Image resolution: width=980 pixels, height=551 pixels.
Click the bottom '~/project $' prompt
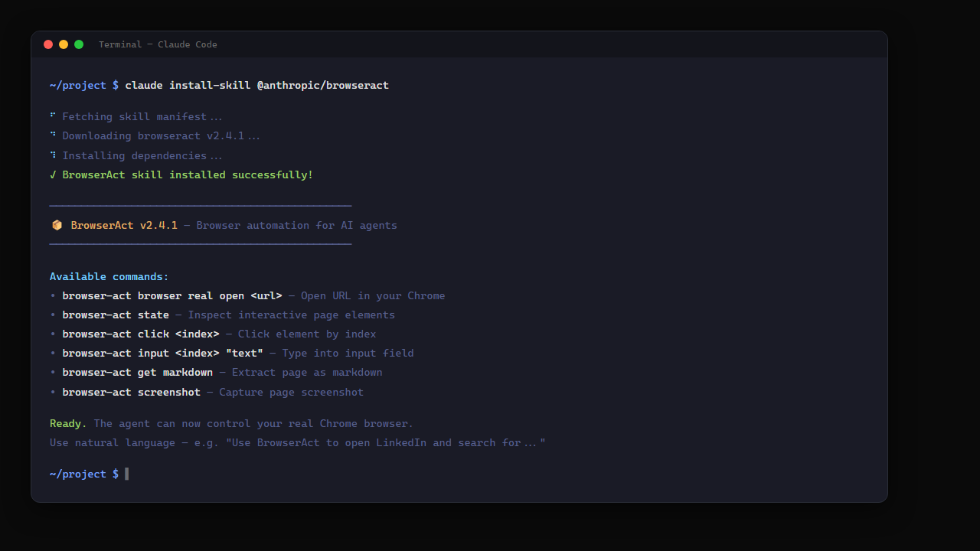coord(84,474)
